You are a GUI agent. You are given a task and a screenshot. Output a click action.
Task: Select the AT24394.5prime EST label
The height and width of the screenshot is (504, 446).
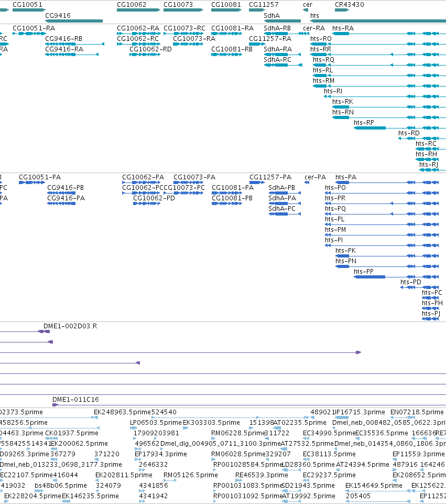[363, 464]
